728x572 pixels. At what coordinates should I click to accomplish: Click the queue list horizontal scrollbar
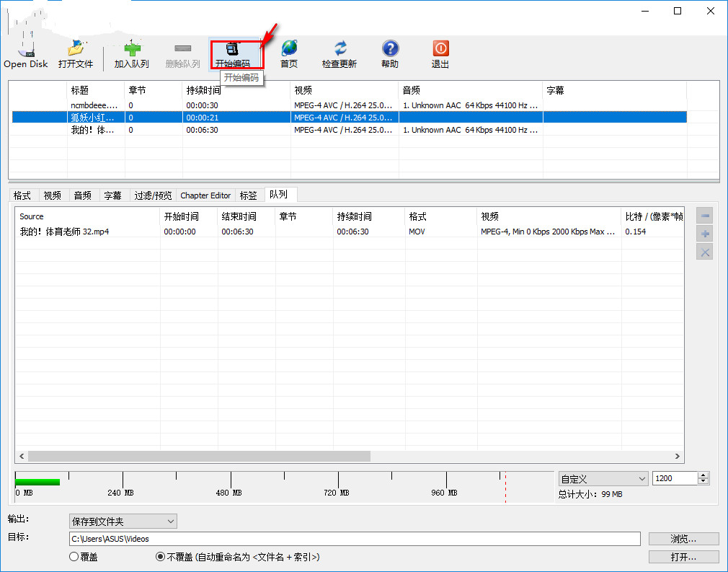pos(198,457)
